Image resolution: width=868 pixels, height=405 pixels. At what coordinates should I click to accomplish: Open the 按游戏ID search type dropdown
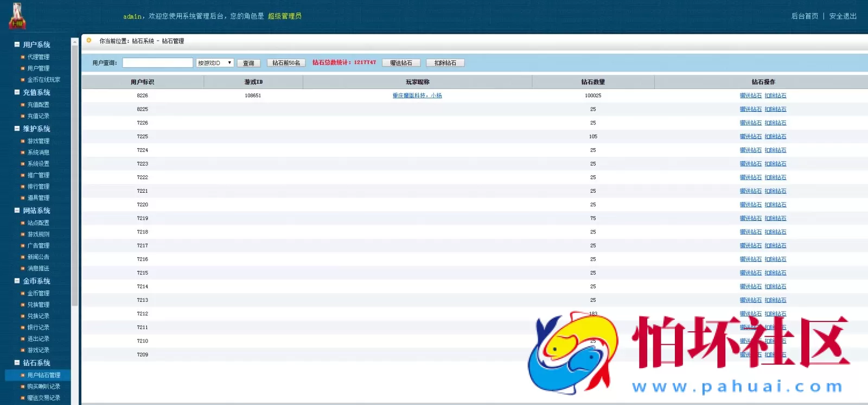[215, 63]
